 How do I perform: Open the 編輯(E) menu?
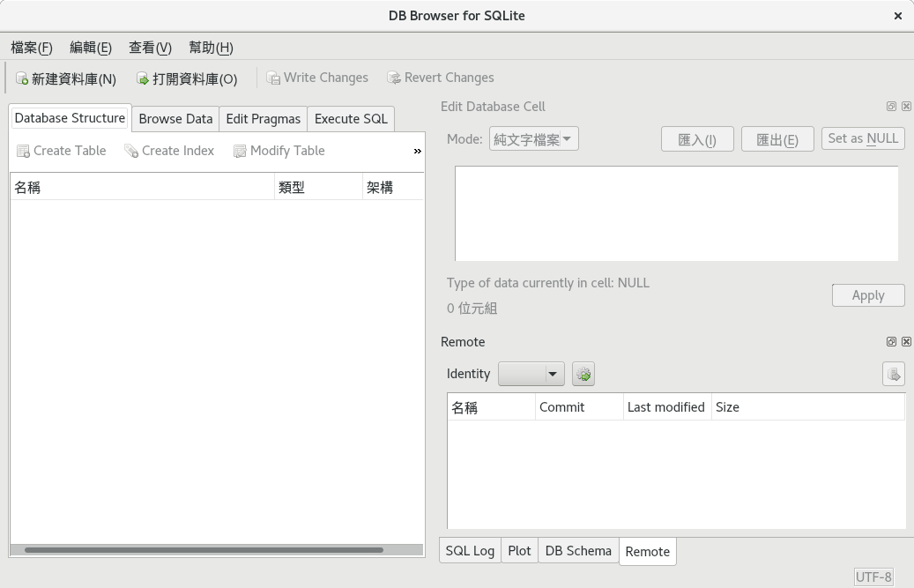point(91,48)
